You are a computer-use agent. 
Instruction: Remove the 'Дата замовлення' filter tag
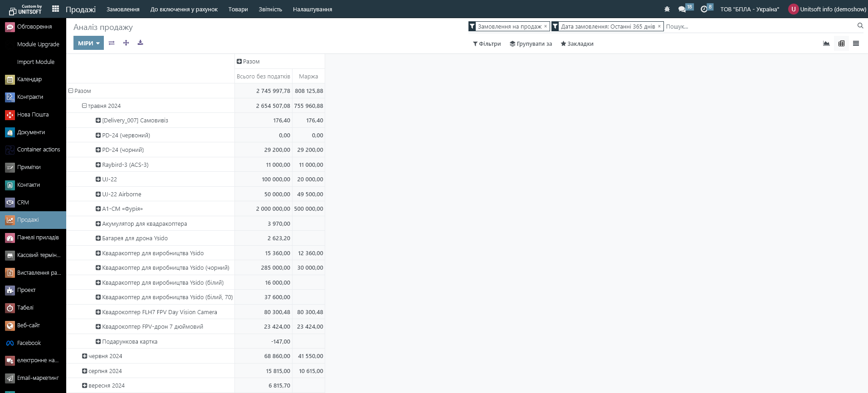[659, 26]
